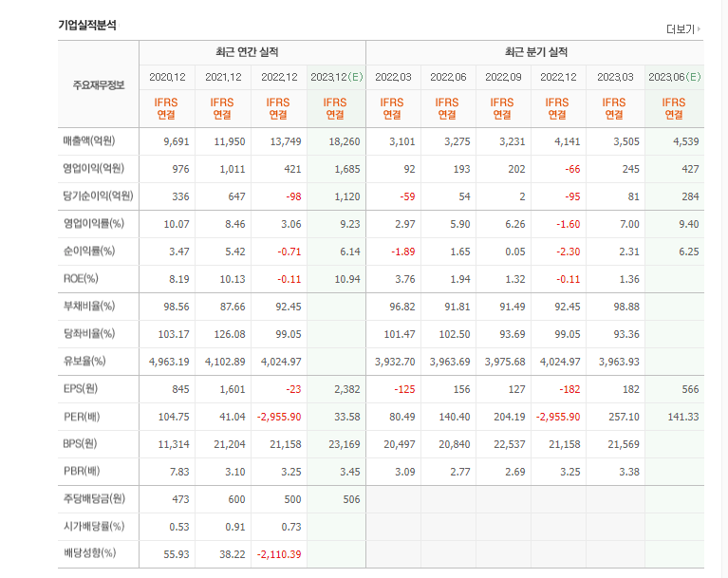
Task: Click the 2022.06 quarter column header
Action: pos(448,77)
